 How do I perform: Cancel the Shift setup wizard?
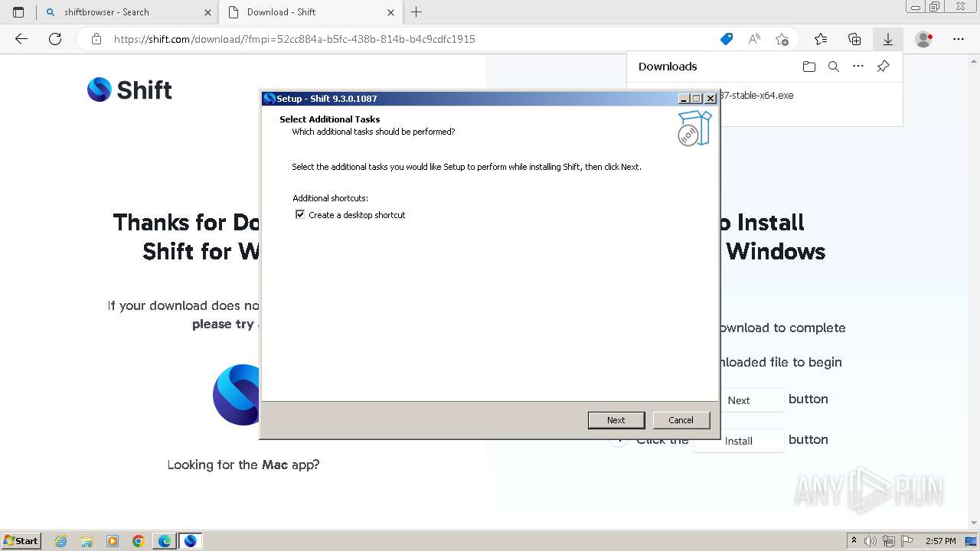click(x=681, y=420)
